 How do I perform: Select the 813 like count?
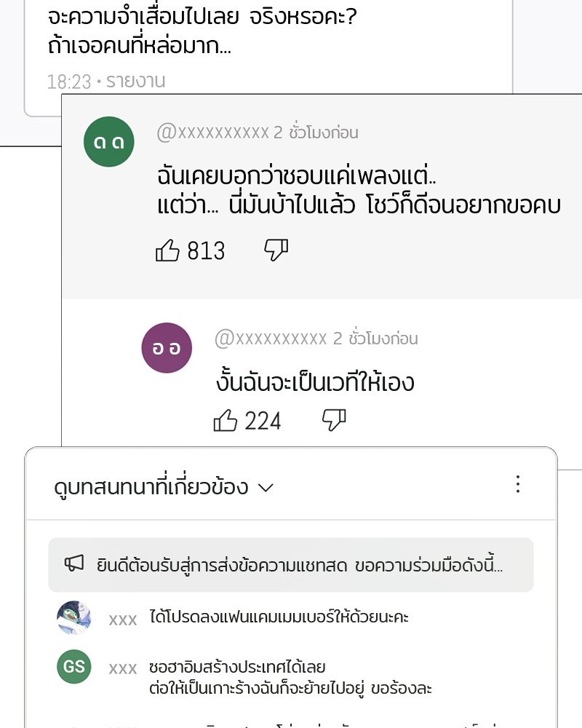coord(206,250)
